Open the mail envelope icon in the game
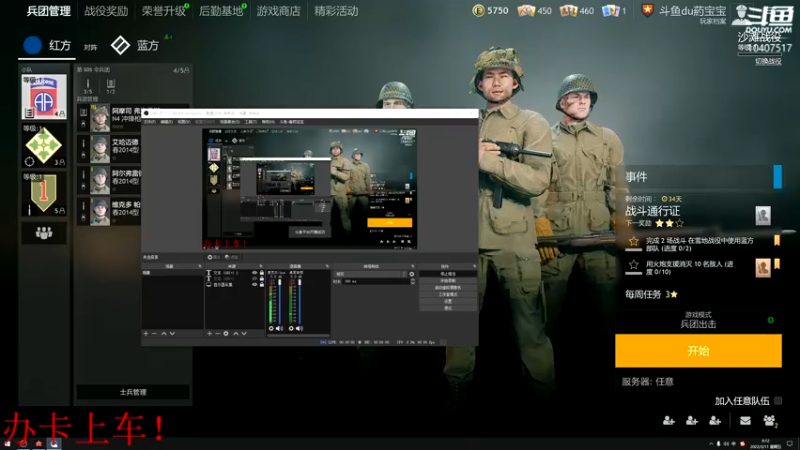The width and height of the screenshot is (800, 450). tap(745, 420)
